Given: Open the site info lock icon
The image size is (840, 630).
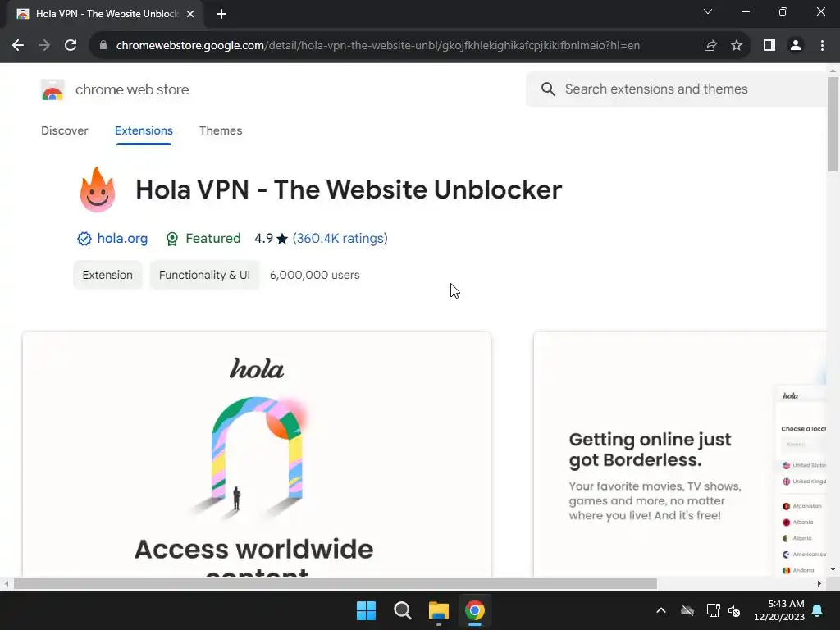Looking at the screenshot, I should pyautogui.click(x=103, y=46).
